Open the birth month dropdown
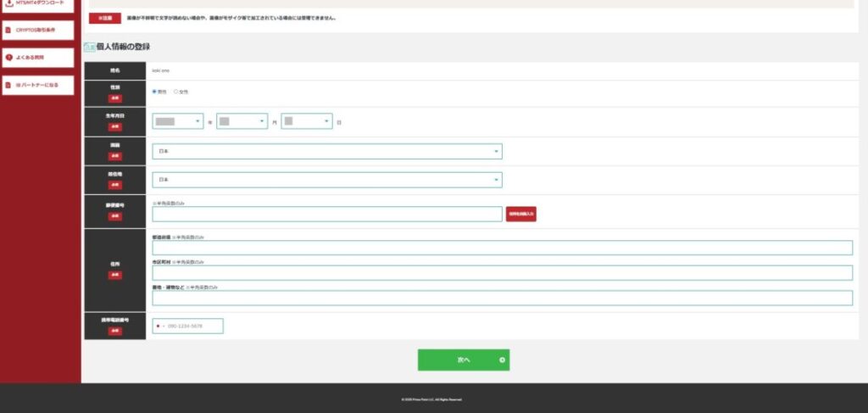 [x=242, y=122]
